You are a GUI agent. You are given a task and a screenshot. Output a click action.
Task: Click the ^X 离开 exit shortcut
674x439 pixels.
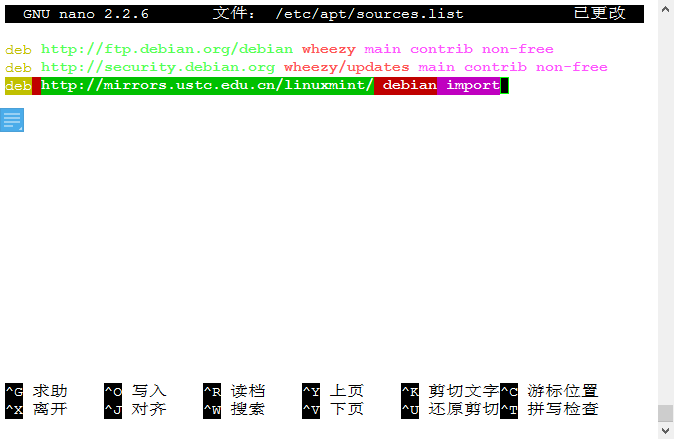[36, 409]
